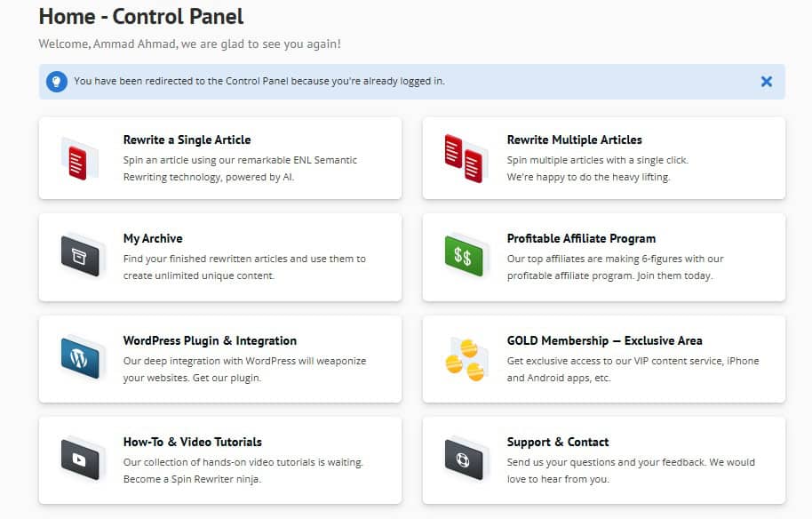812x519 pixels.
Task: Click the gold coins membership icon
Action: [464, 359]
